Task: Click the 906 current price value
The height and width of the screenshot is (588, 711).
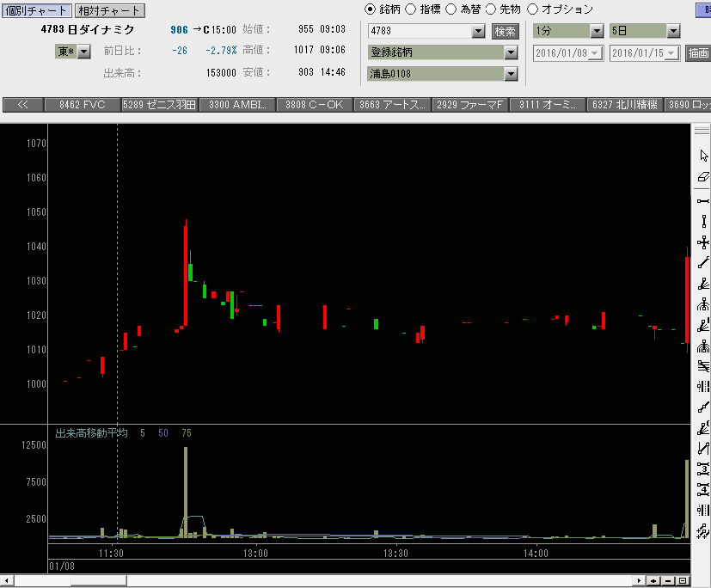Action: [179, 30]
